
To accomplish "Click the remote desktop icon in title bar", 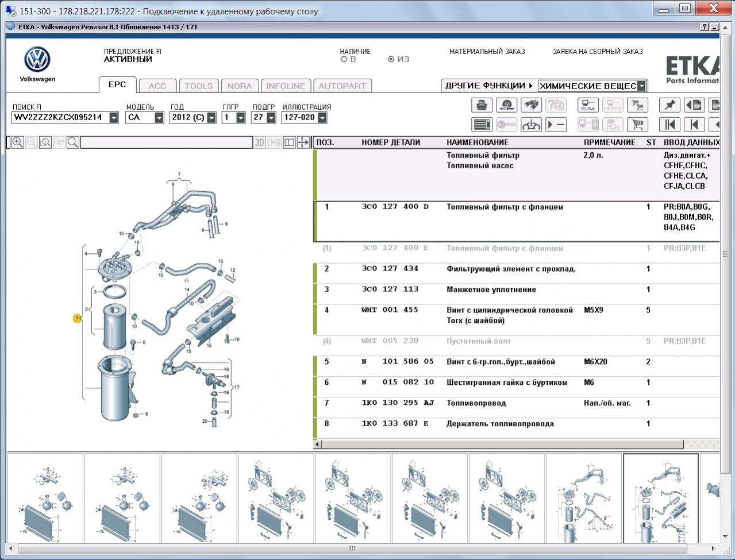I will [10, 11].
